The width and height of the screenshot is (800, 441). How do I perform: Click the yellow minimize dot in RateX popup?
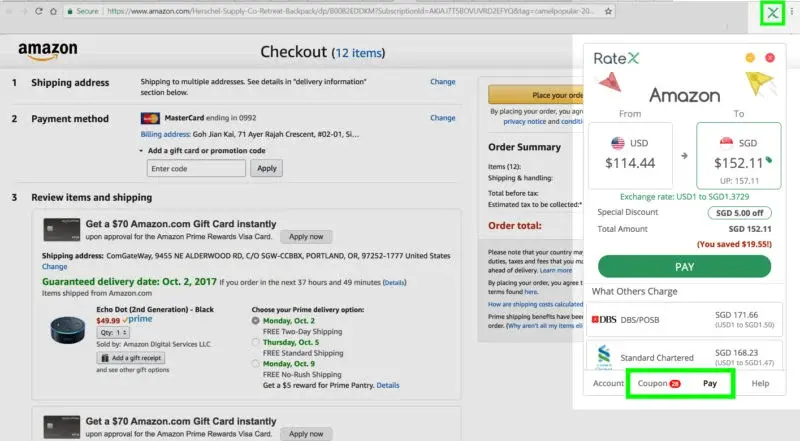point(750,58)
